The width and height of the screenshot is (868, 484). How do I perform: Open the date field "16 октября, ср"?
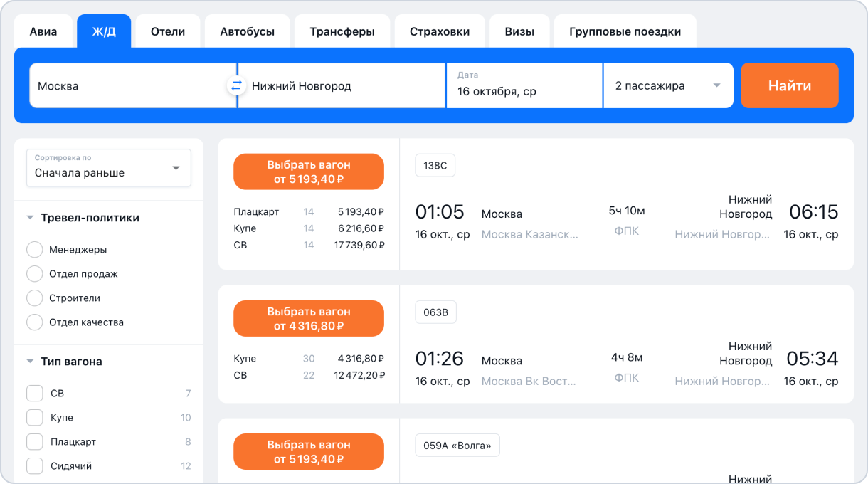tap(524, 85)
